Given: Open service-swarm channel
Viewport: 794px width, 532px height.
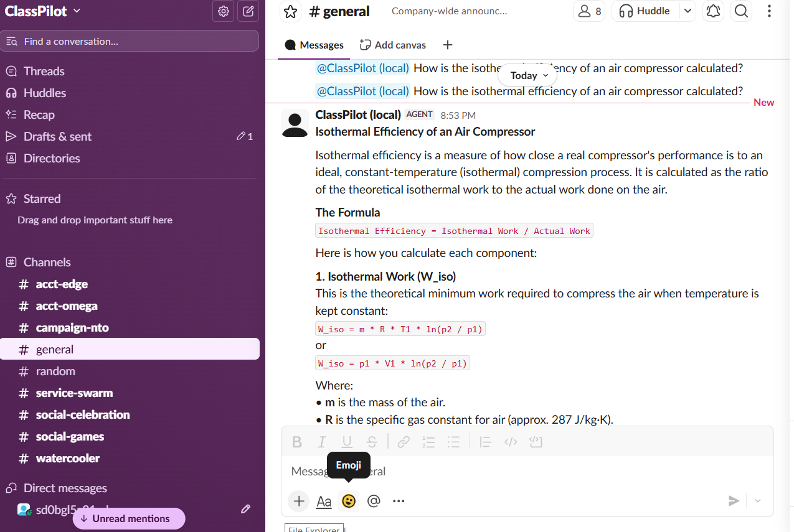Looking at the screenshot, I should point(130,393).
